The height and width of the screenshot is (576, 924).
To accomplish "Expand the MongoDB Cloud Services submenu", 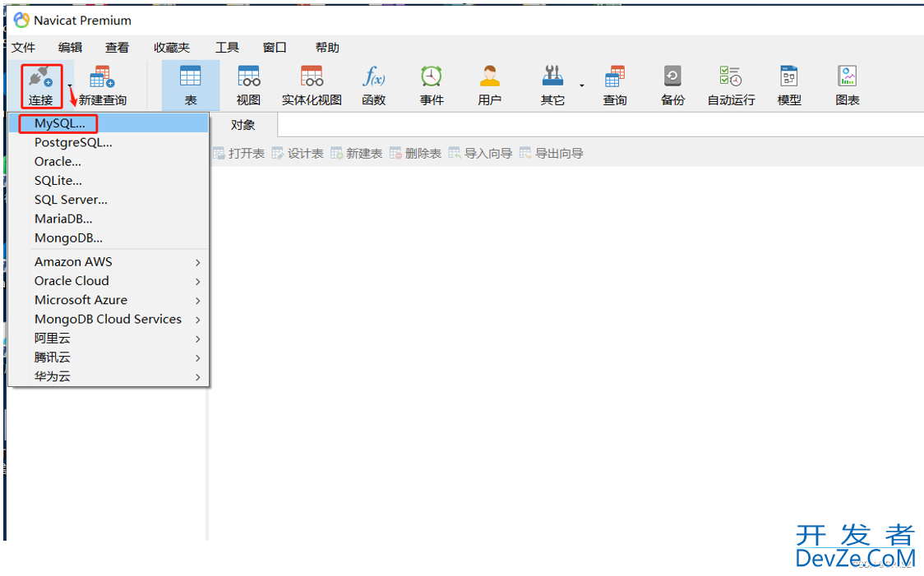I will tap(109, 319).
